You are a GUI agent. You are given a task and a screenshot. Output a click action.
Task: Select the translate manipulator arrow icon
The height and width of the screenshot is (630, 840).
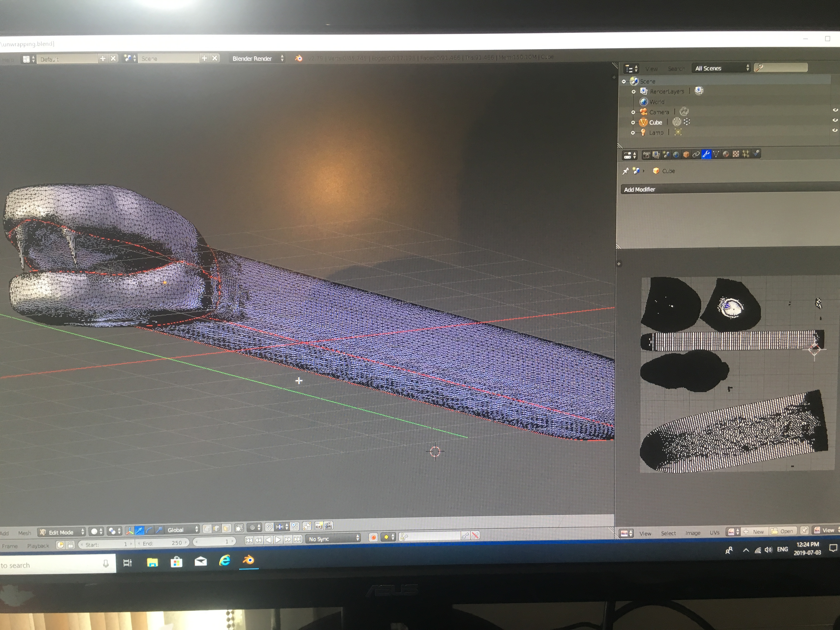coord(139,530)
